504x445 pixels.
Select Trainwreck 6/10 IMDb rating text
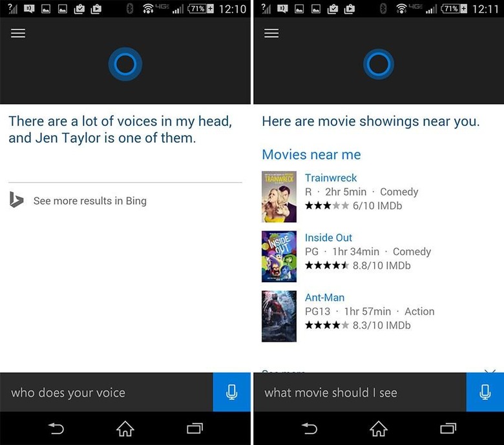(x=377, y=205)
